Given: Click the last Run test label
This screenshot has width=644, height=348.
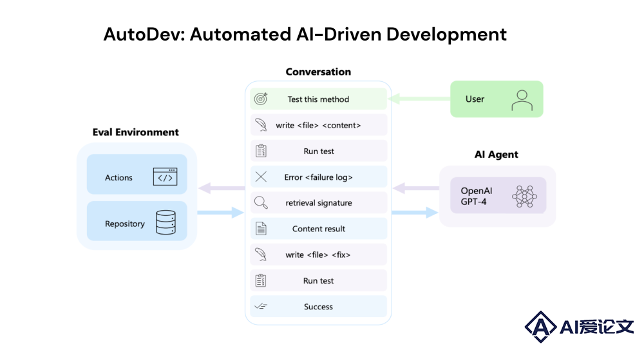Looking at the screenshot, I should pyautogui.click(x=318, y=280).
